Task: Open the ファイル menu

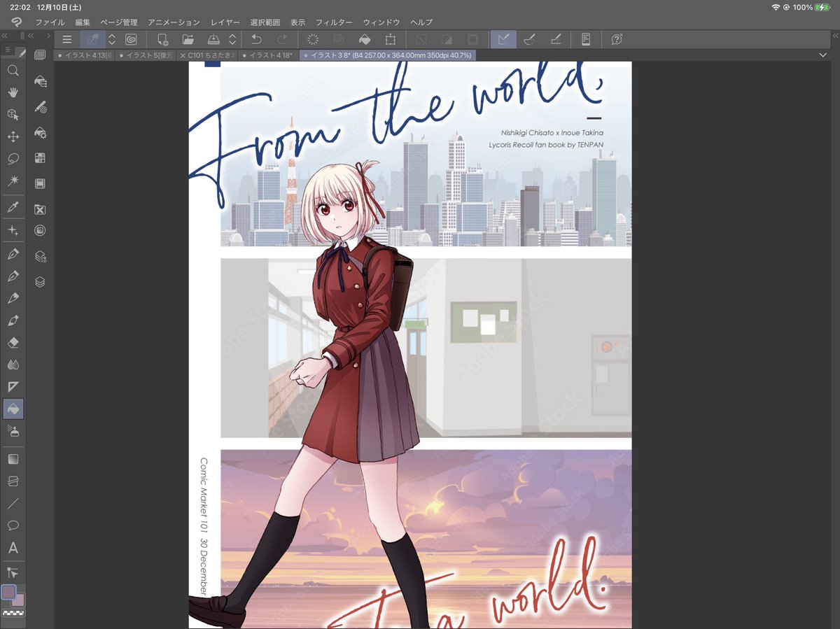Action: [50, 22]
